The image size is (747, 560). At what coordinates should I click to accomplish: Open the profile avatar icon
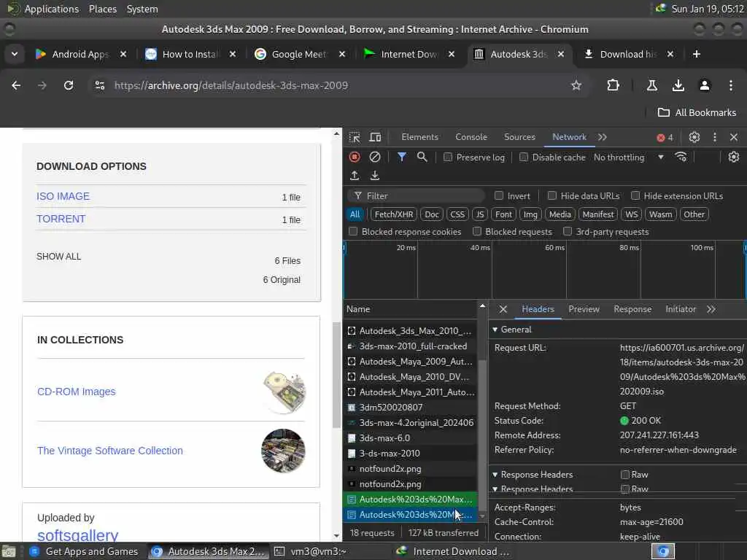coord(705,85)
